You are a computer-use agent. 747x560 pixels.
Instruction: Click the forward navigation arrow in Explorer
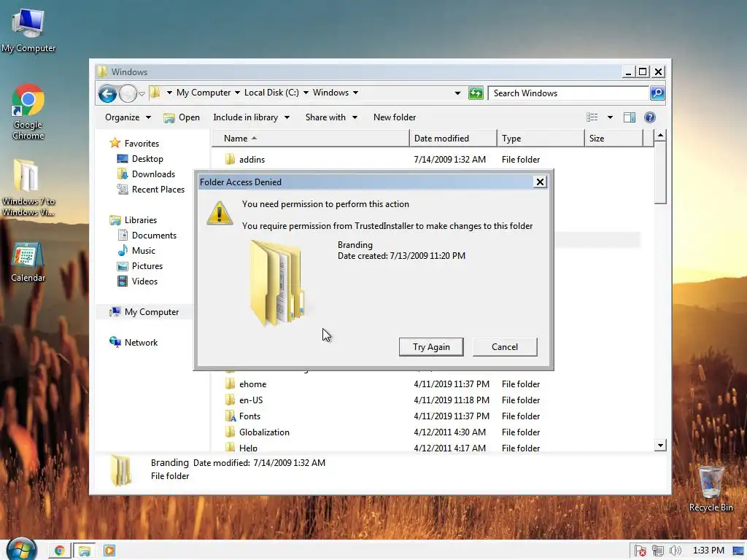pos(128,93)
